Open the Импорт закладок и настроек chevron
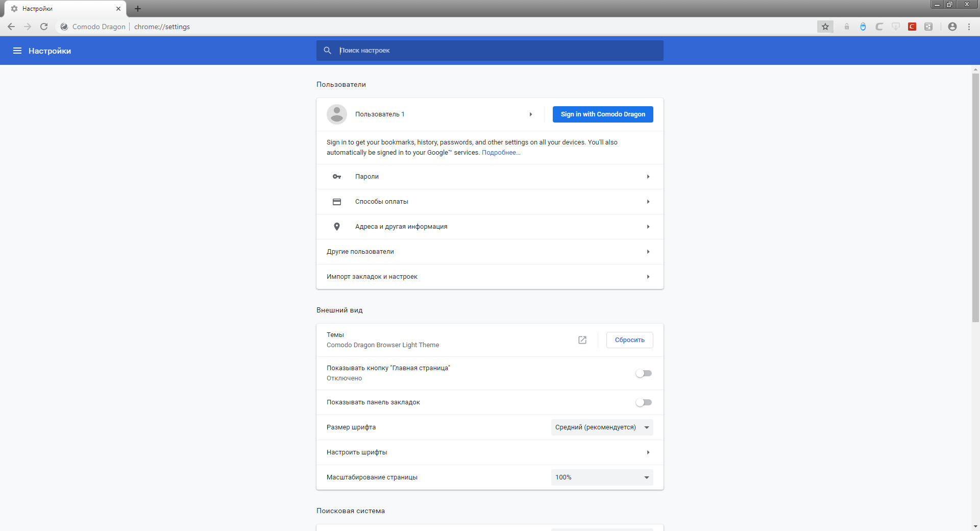This screenshot has width=980, height=531. click(x=648, y=277)
